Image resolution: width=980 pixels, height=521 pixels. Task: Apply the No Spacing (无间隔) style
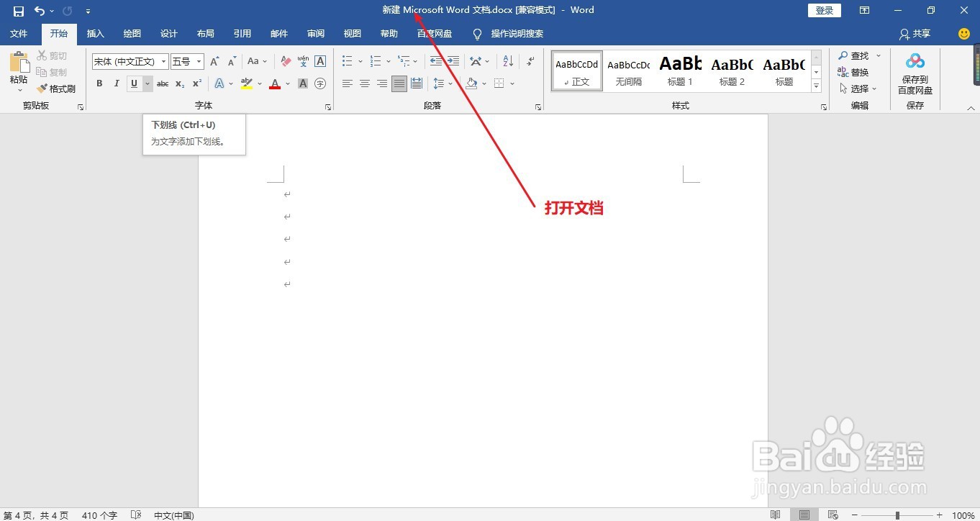(x=628, y=71)
